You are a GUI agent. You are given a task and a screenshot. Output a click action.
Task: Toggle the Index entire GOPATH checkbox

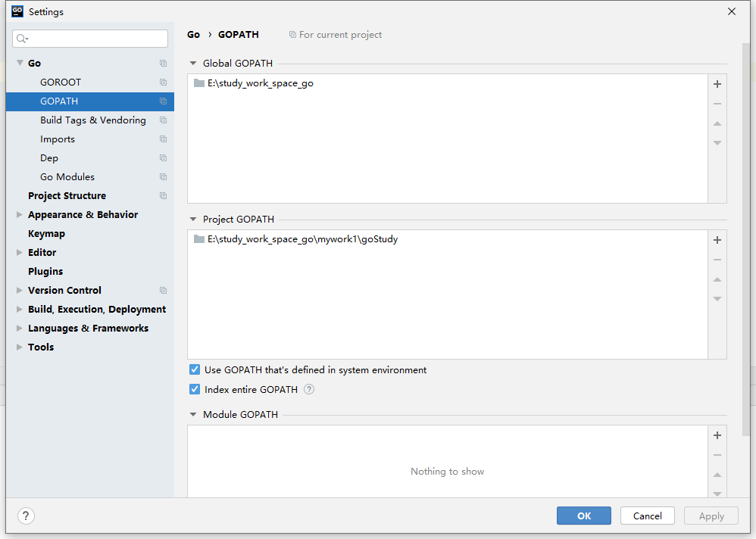pyautogui.click(x=195, y=390)
